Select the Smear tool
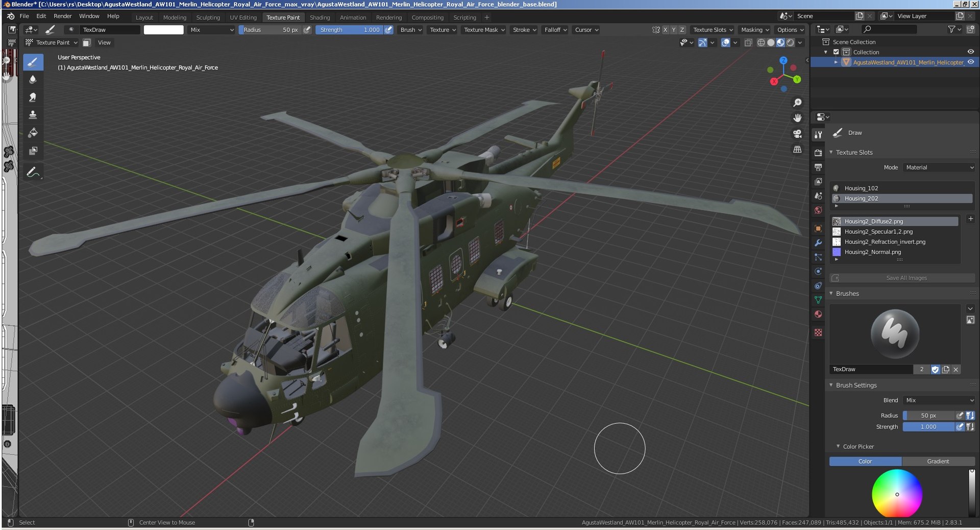Screen dimensions: 980x530 point(33,97)
